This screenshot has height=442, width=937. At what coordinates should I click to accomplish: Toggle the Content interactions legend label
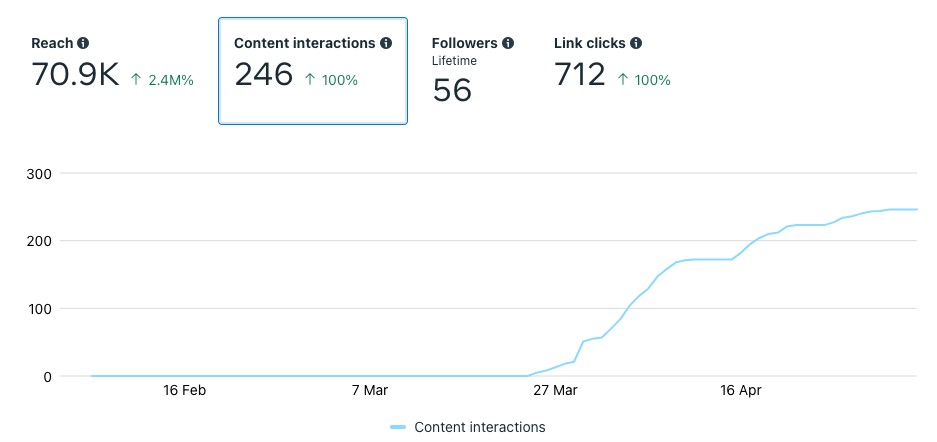point(479,427)
